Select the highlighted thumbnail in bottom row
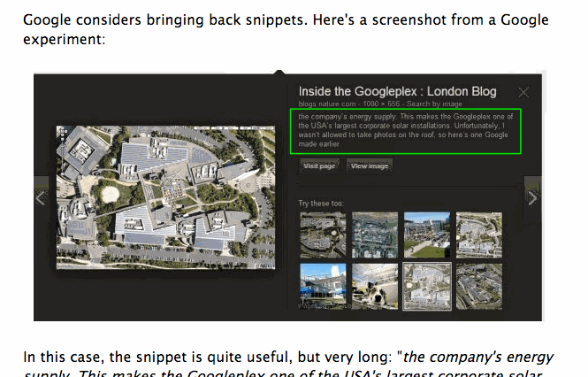The image size is (588, 377). [427, 287]
